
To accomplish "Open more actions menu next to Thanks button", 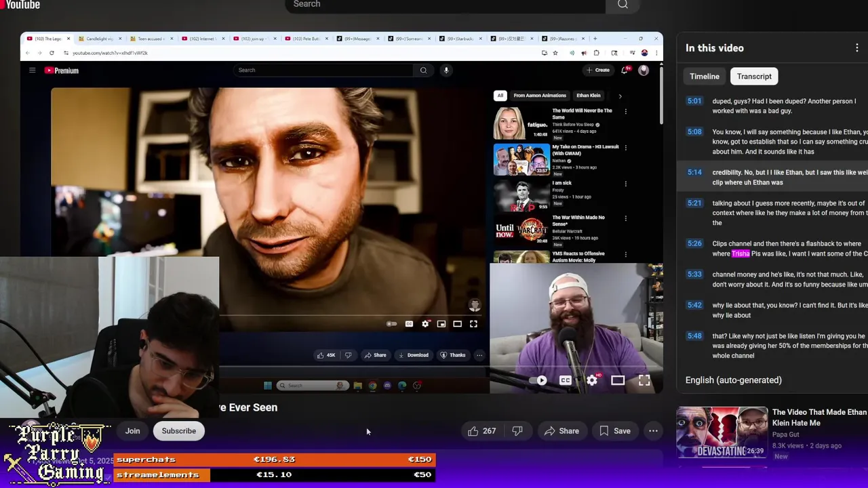I will (479, 355).
